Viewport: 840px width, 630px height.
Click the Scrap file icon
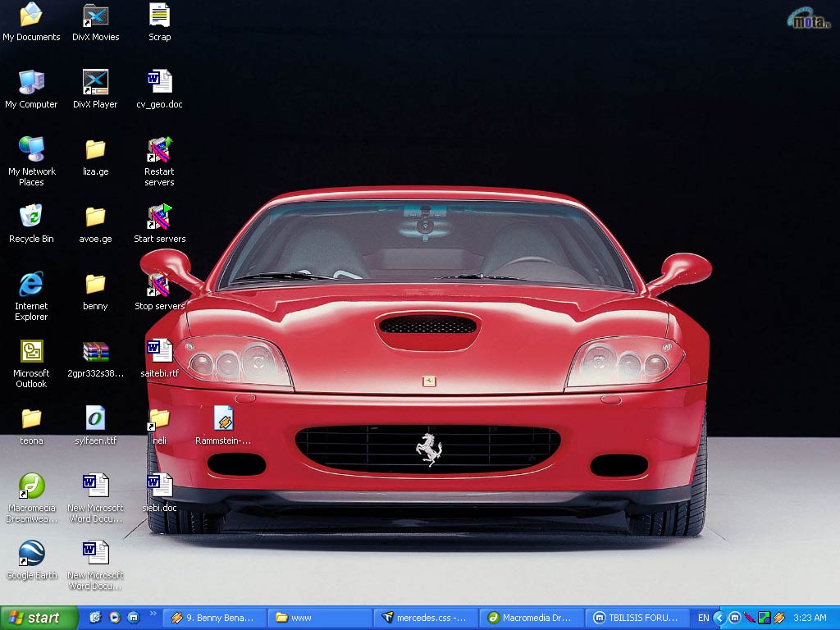[x=160, y=22]
